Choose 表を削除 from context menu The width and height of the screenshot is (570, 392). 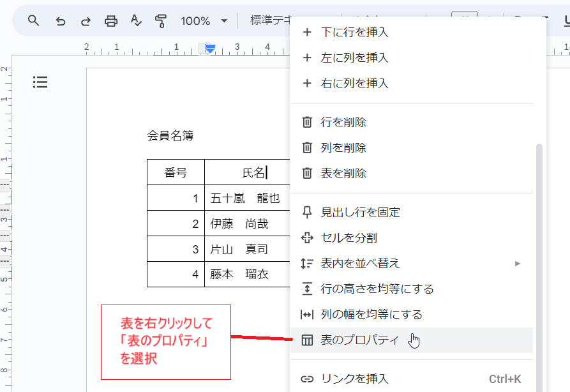[x=412, y=173]
